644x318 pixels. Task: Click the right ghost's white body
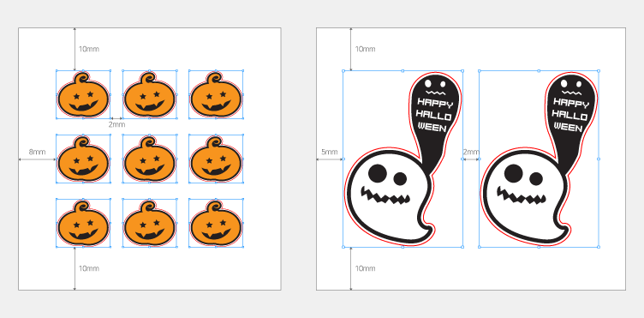[521, 213]
